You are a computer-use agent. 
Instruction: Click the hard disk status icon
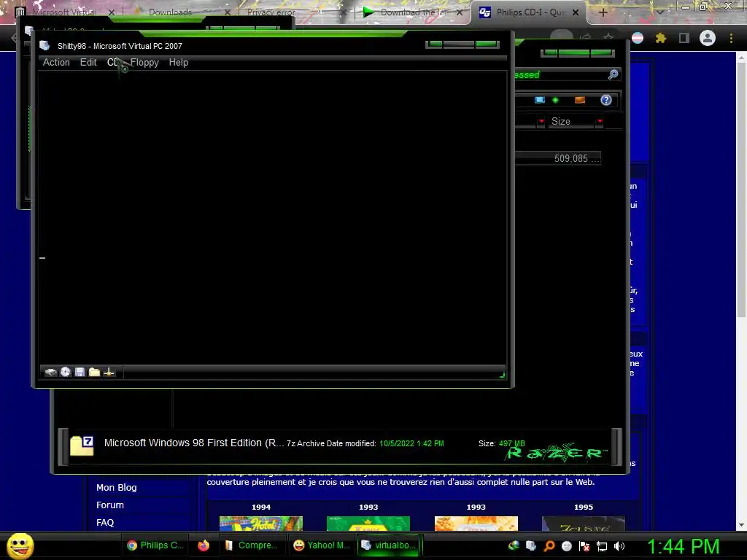pos(50,372)
